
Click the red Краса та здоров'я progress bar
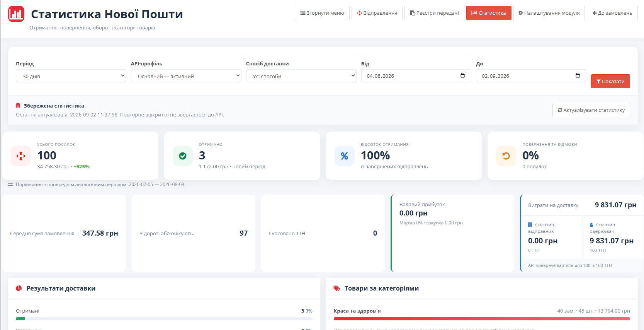[482, 319]
